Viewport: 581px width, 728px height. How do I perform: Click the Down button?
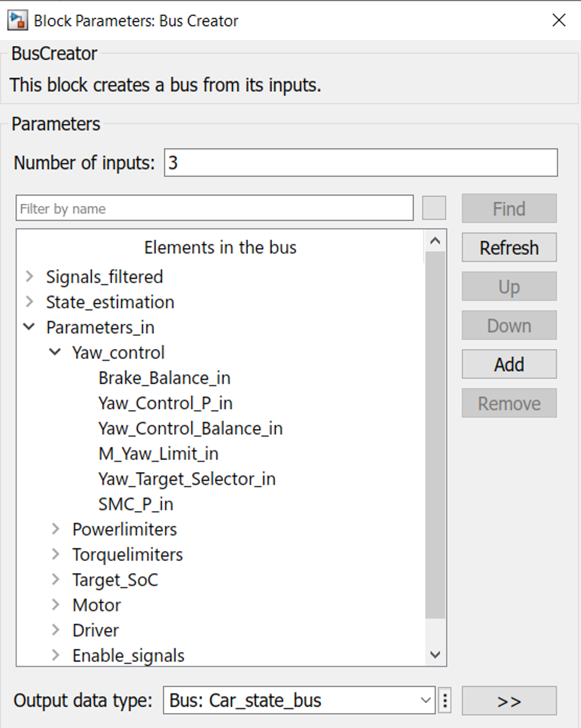coord(509,325)
